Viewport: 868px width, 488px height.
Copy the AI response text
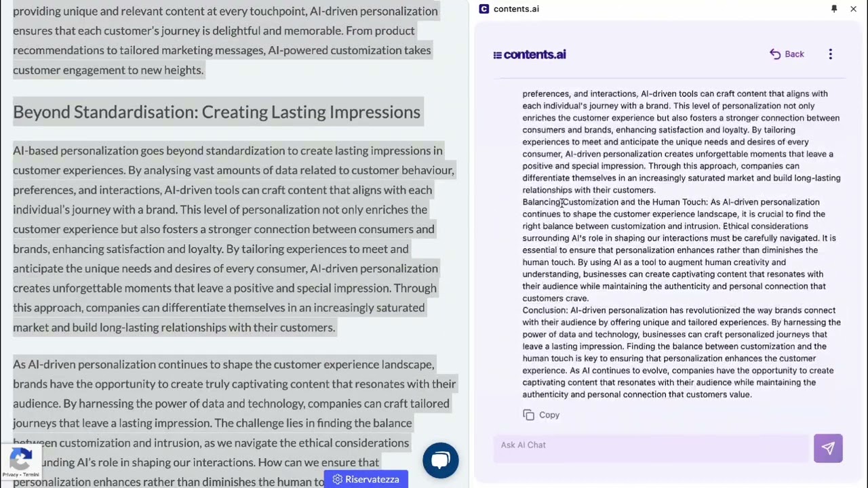pos(541,415)
